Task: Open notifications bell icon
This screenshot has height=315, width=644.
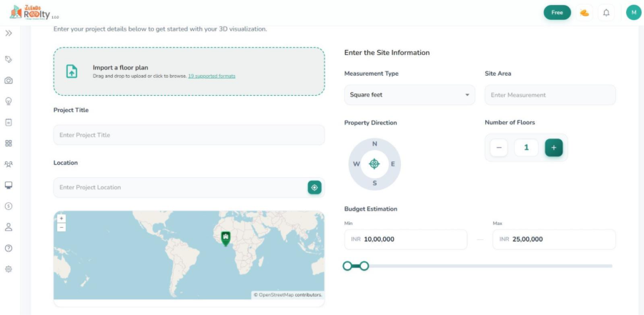Action: click(x=606, y=13)
